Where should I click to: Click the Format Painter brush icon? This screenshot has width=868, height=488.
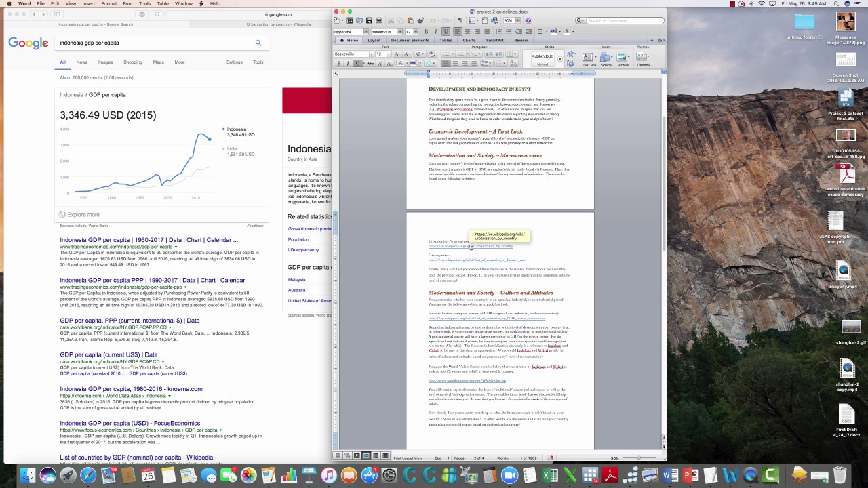(420, 20)
